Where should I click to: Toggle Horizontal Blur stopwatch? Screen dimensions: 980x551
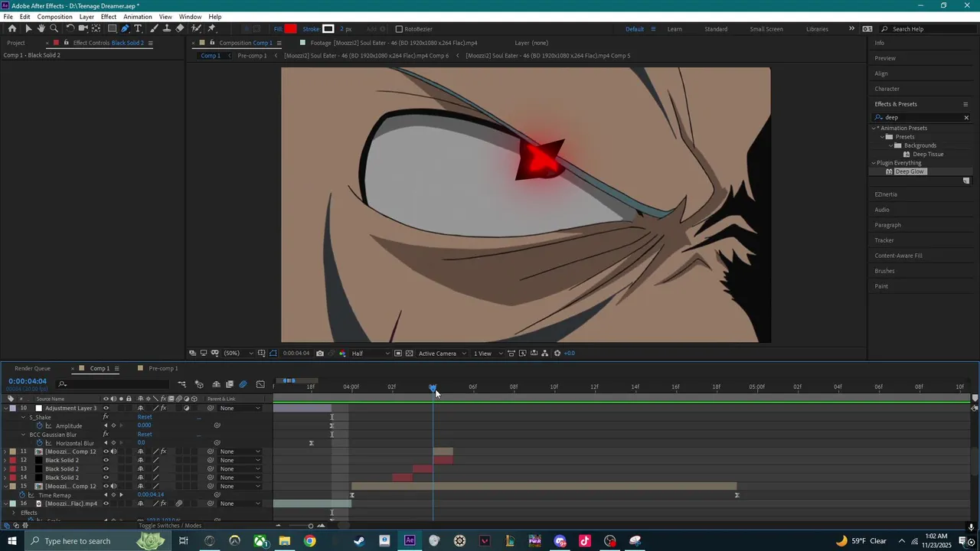pyautogui.click(x=40, y=443)
